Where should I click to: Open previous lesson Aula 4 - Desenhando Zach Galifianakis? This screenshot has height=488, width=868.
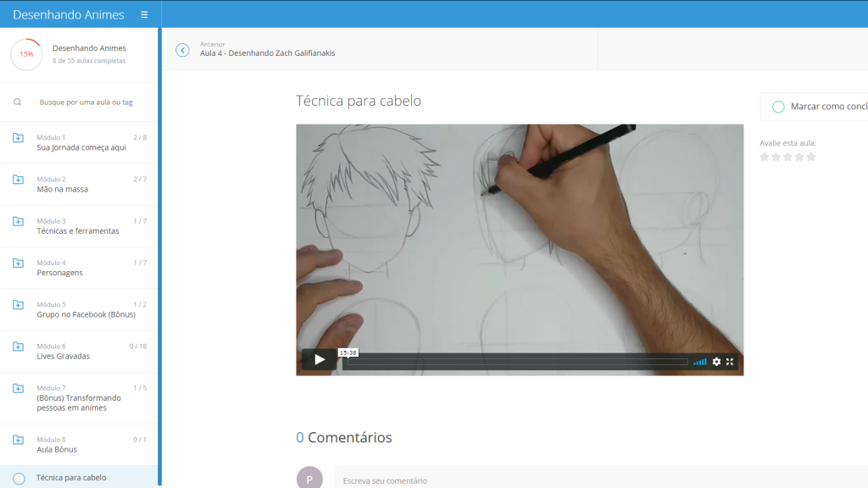(267, 53)
